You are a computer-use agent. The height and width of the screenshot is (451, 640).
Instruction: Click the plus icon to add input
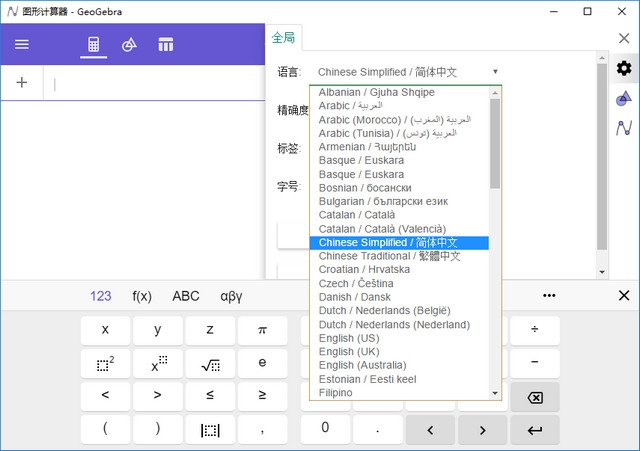click(x=22, y=83)
